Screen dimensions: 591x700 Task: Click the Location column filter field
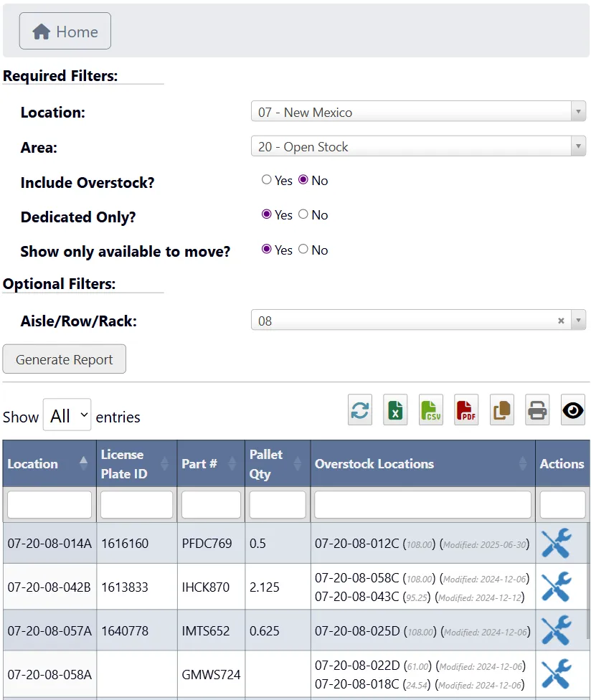49,505
